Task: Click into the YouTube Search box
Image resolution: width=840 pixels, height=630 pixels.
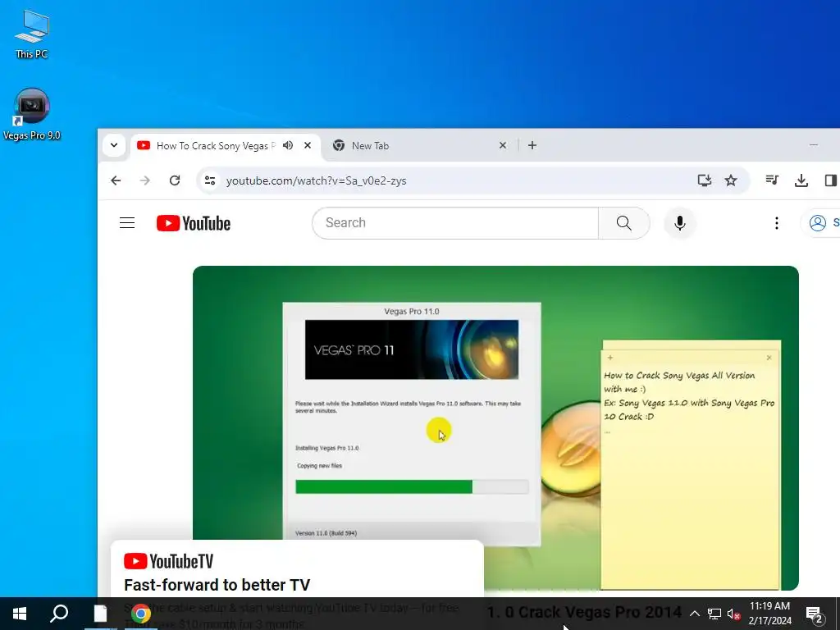Action: pyautogui.click(x=454, y=223)
